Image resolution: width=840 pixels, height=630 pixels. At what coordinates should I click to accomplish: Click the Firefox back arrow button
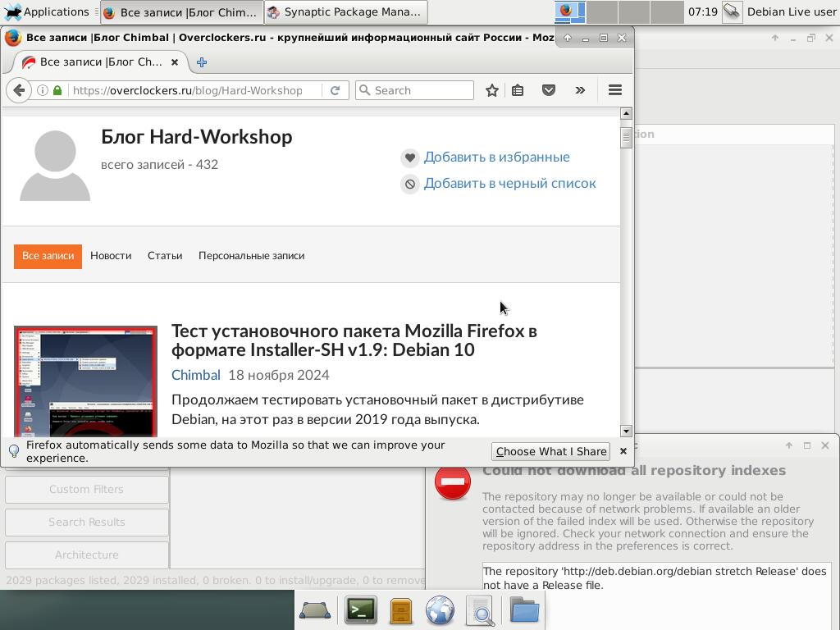coord(19,90)
